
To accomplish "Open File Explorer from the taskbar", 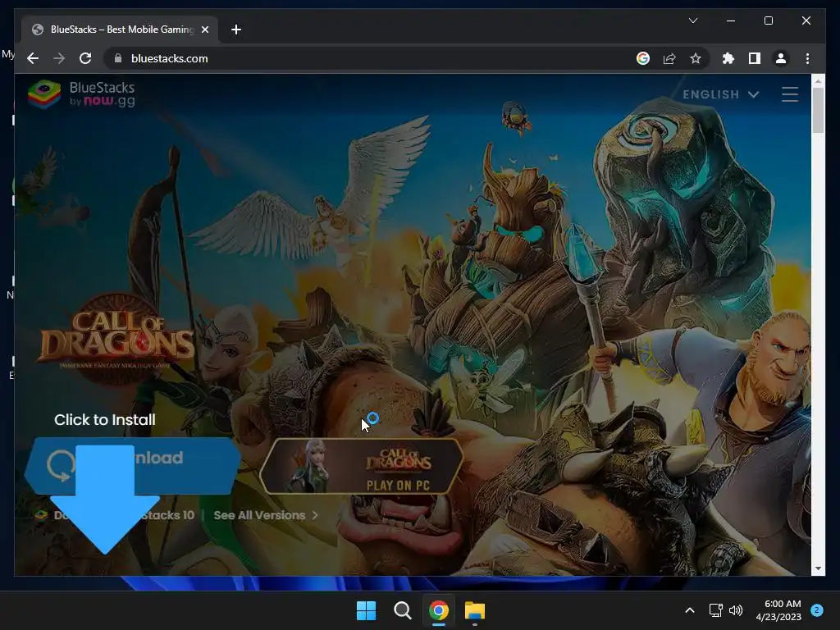I will 475,610.
